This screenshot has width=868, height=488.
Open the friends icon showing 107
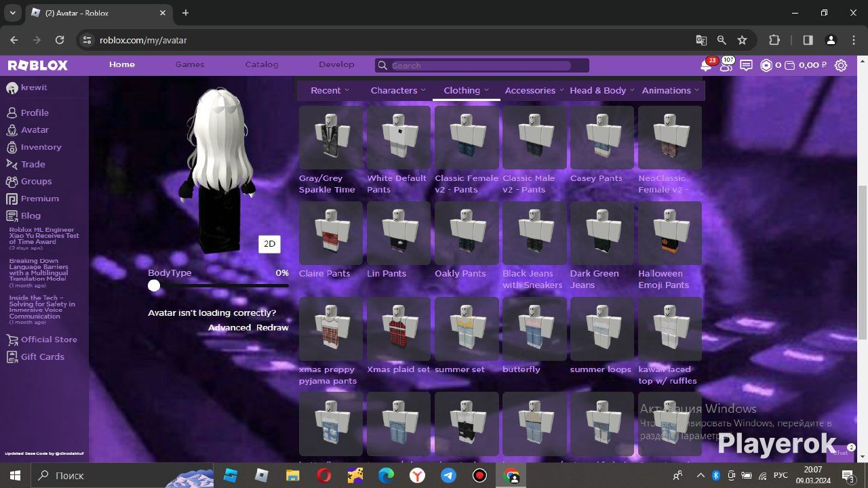(727, 65)
